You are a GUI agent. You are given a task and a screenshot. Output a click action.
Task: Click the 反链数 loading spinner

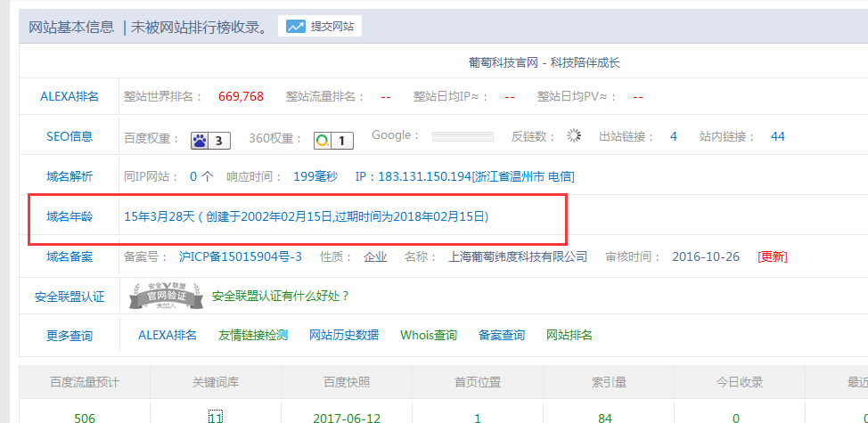[x=574, y=136]
